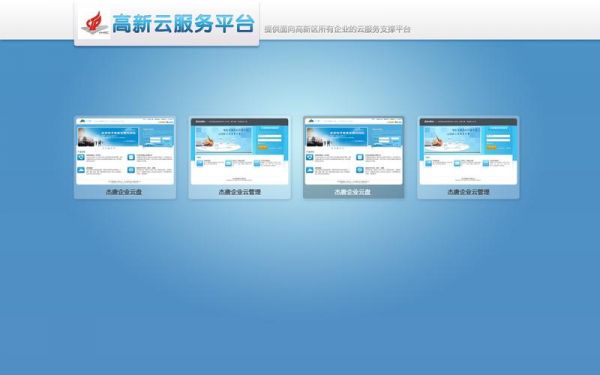Open the first 杰唐企业云盘 preview thumbnail
The height and width of the screenshot is (375, 600).
coord(125,152)
